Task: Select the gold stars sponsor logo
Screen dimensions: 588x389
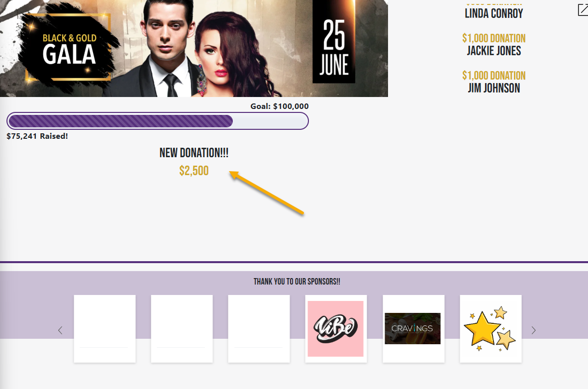Action: (x=490, y=329)
